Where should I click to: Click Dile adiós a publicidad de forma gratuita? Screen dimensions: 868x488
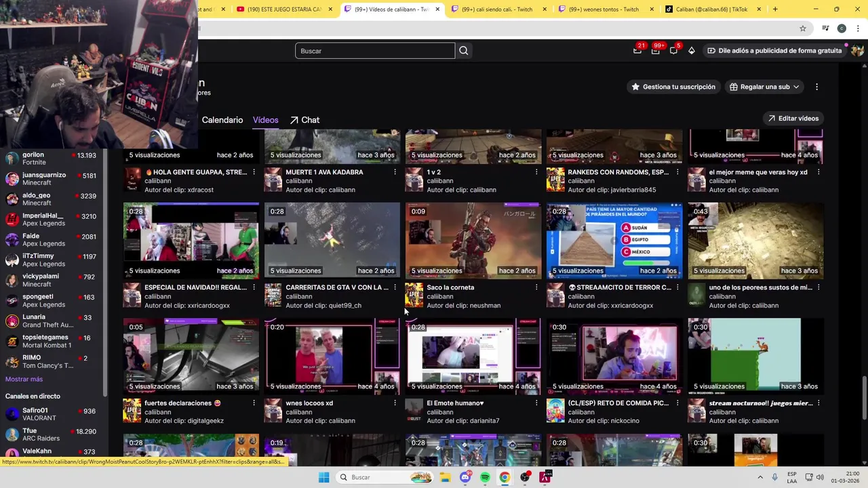(x=774, y=50)
